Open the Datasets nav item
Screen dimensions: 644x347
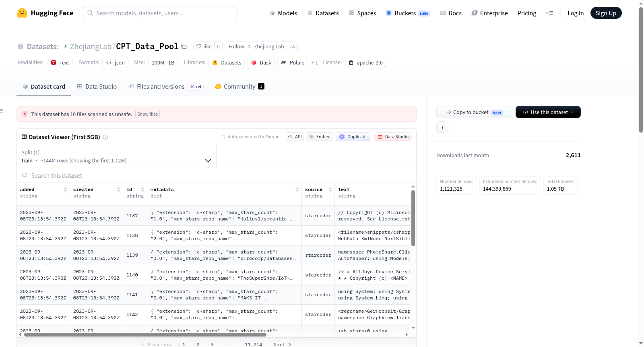323,13
